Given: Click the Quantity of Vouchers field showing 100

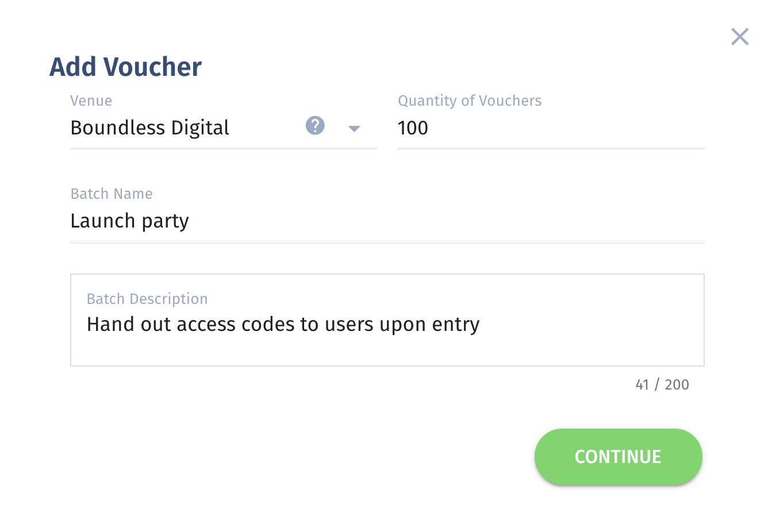Looking at the screenshot, I should [x=551, y=128].
